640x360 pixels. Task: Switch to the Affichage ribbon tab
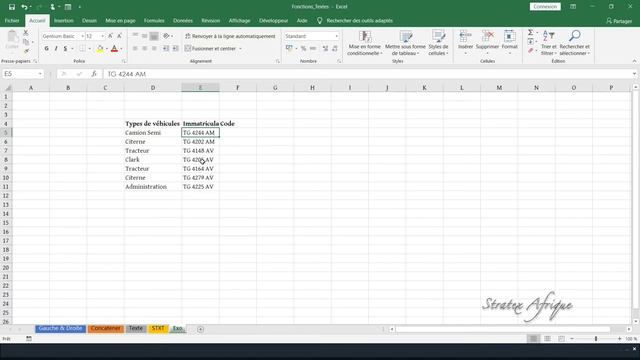tap(239, 20)
